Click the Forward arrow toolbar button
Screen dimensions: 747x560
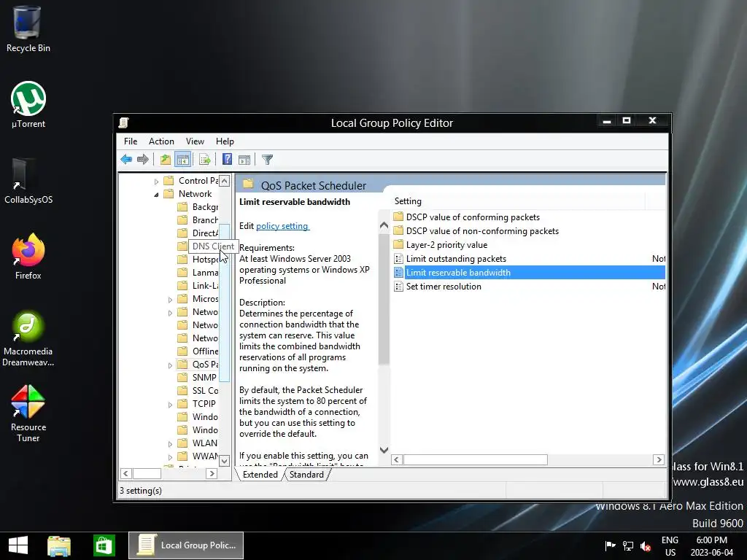(142, 160)
